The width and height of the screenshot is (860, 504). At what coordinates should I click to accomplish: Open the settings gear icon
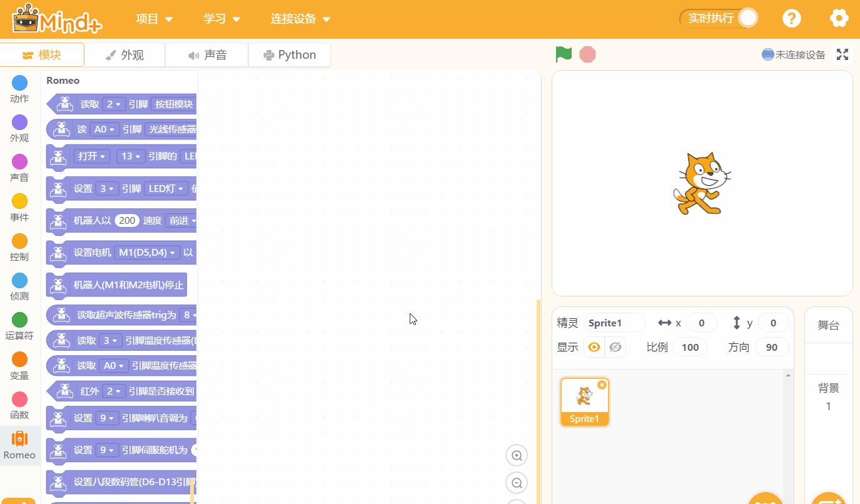coord(839,18)
